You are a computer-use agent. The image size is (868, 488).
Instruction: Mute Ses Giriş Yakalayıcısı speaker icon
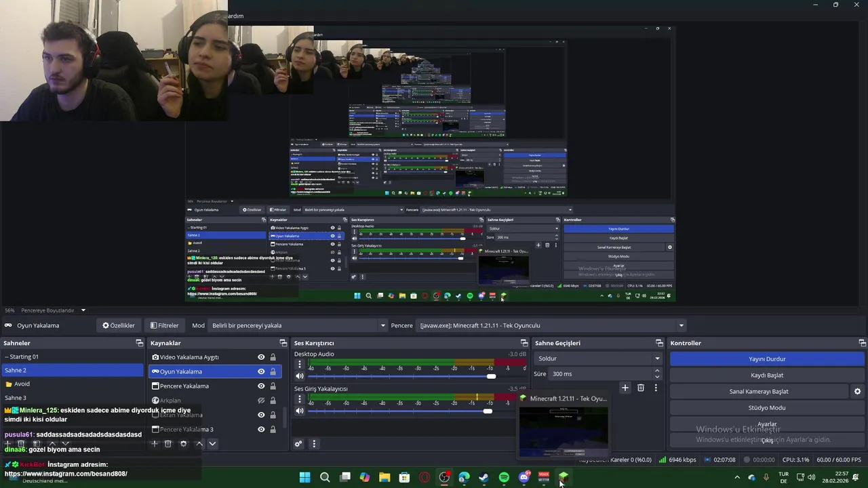300,411
